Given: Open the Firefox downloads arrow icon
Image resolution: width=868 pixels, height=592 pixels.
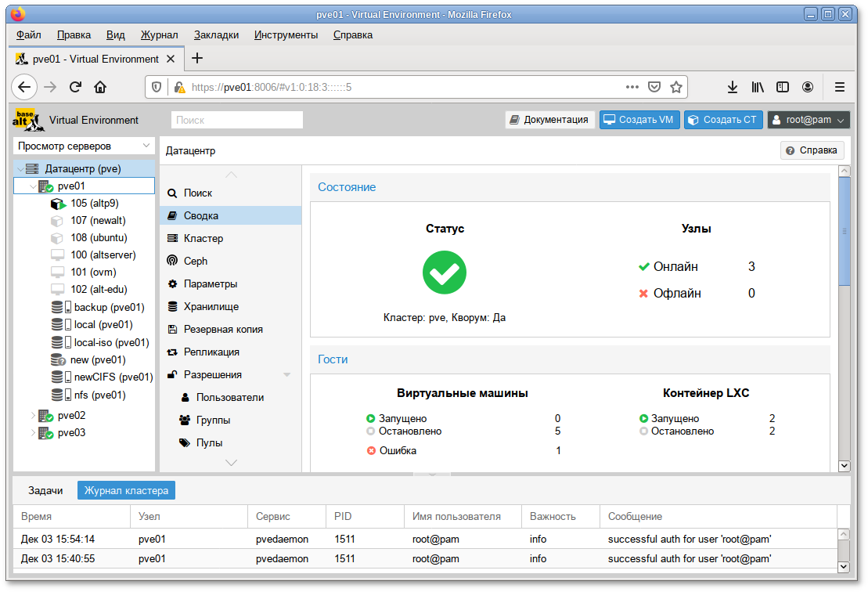Looking at the screenshot, I should click(x=733, y=87).
